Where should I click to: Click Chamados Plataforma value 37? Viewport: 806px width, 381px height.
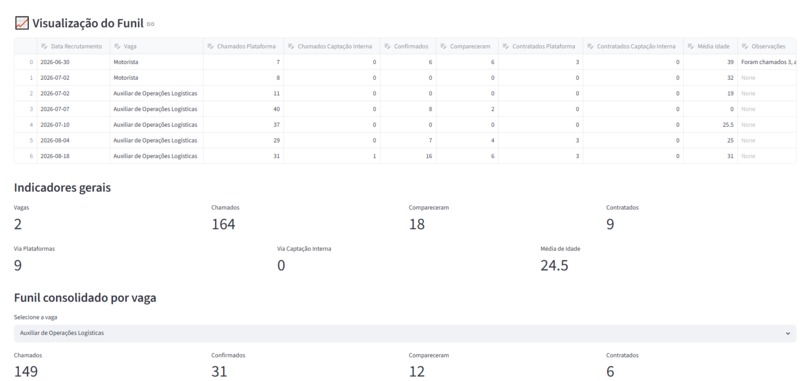243,125
